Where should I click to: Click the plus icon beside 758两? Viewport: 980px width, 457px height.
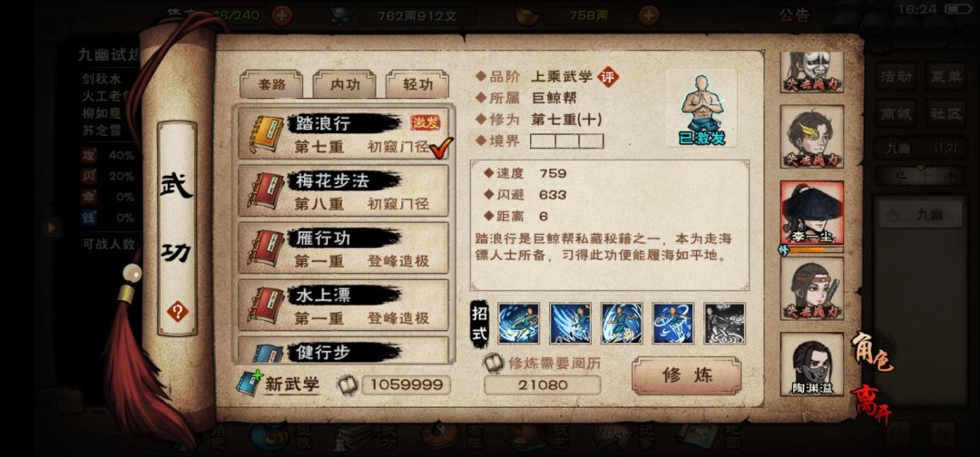click(650, 15)
